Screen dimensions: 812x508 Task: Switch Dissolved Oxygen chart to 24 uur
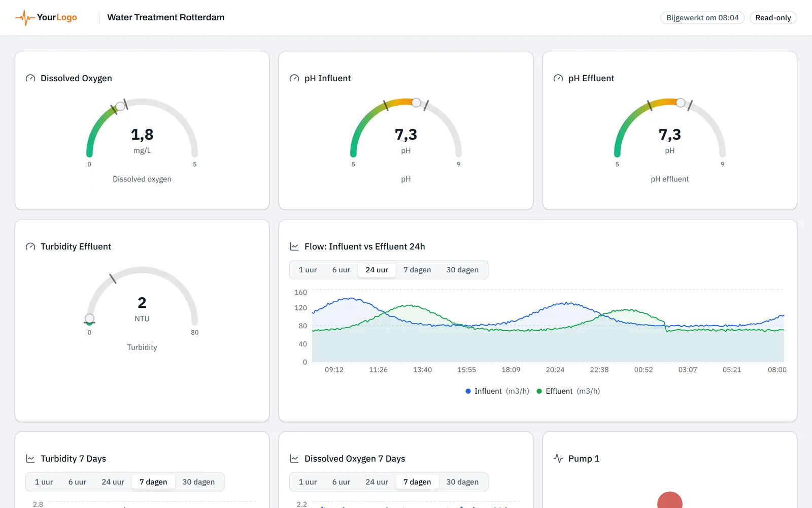tap(377, 482)
